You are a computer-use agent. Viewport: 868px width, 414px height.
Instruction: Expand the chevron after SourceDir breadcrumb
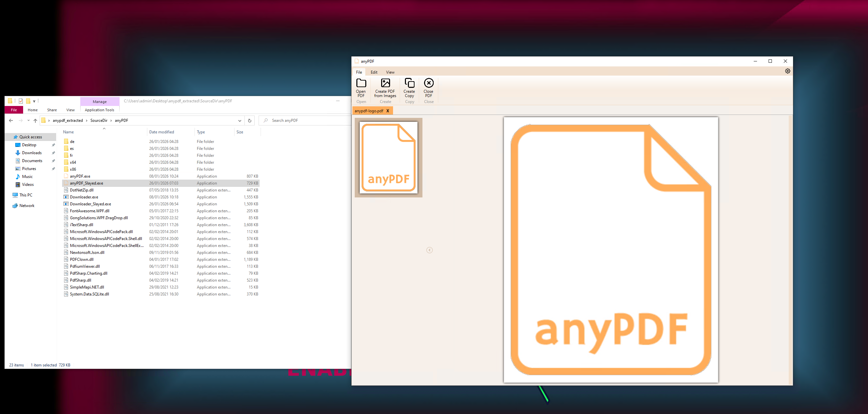coord(111,121)
